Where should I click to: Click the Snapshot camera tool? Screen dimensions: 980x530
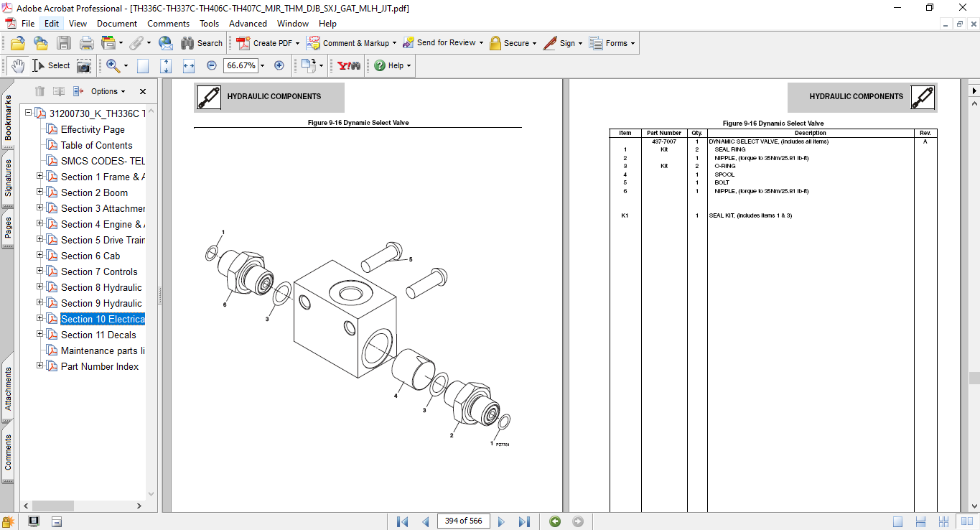[84, 65]
